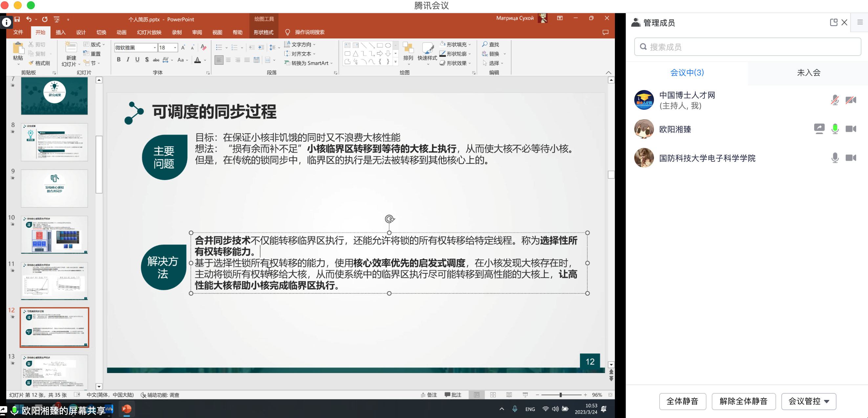The width and height of the screenshot is (868, 418).
Task: Click the 全体静音 (Mute all) button
Action: (x=682, y=401)
